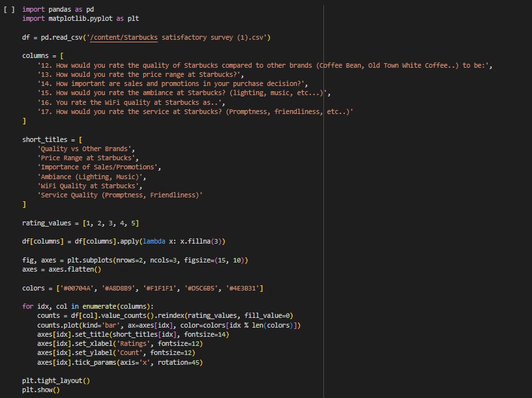Click the 'plt.subplots' call line
Image resolution: width=532 pixels, height=398 pixels.
[x=135, y=260]
